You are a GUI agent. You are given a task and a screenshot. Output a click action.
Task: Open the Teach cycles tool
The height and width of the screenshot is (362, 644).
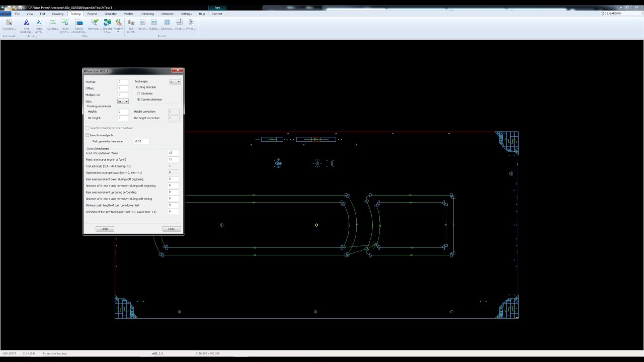[x=65, y=26]
